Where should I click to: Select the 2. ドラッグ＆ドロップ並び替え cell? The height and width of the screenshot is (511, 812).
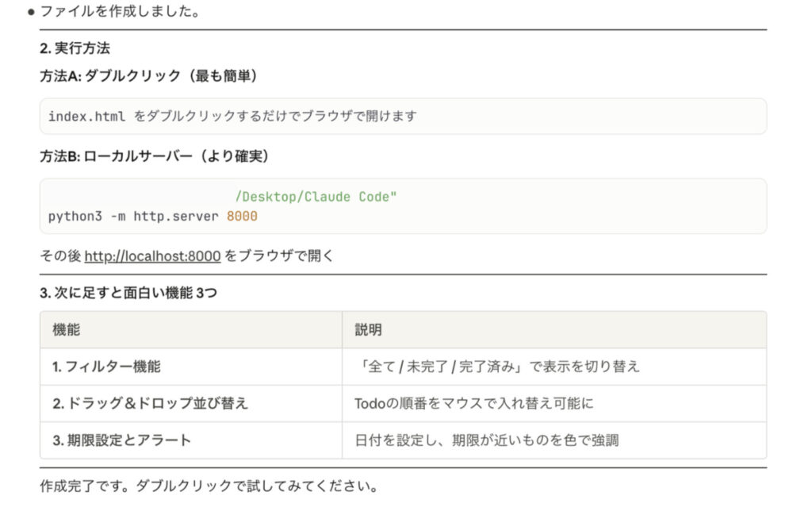[151, 403]
